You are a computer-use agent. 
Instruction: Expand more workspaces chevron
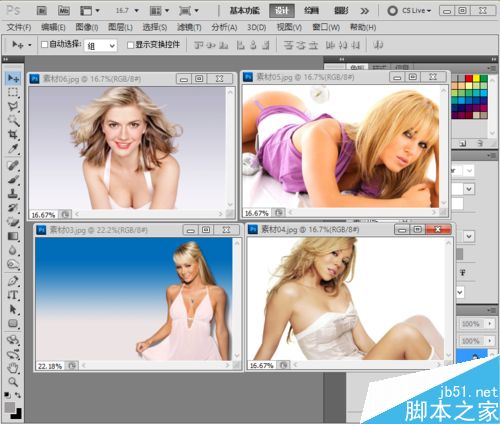click(364, 11)
